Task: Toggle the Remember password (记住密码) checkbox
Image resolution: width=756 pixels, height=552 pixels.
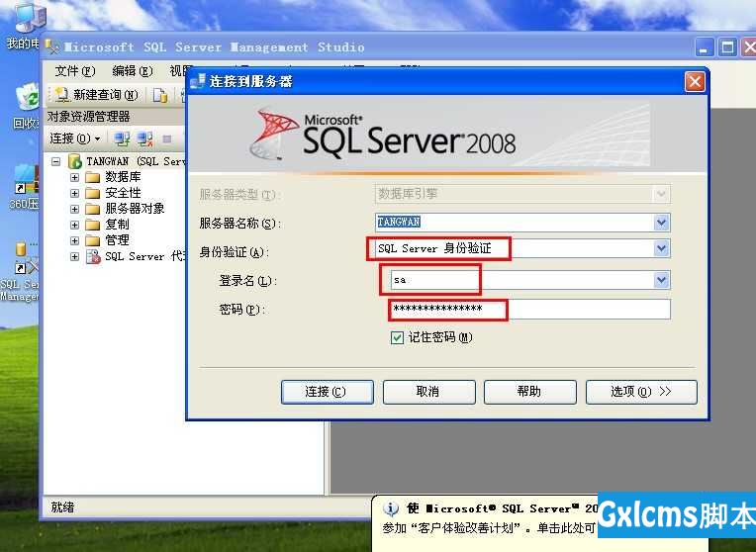Action: click(397, 338)
